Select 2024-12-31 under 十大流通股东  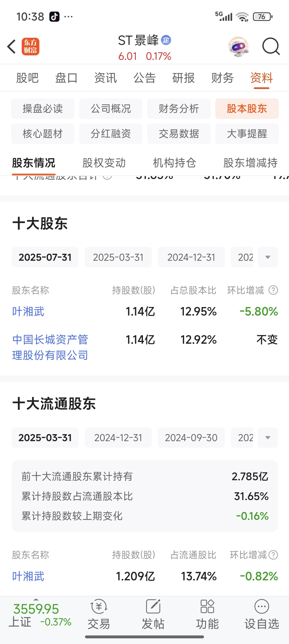click(x=118, y=438)
